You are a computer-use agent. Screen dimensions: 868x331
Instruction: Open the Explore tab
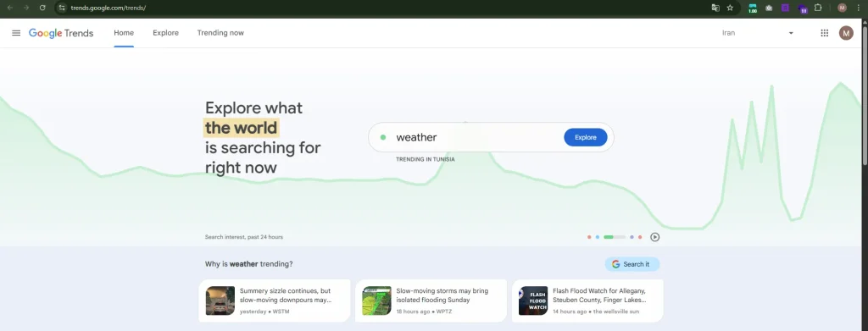pyautogui.click(x=165, y=33)
